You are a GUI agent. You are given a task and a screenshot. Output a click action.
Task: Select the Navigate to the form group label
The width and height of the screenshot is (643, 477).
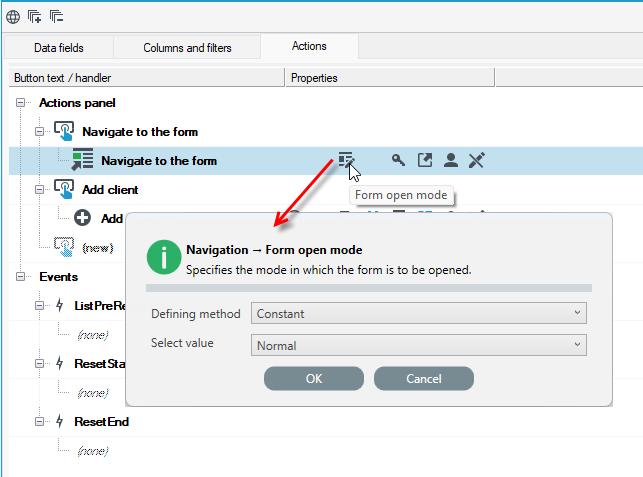pyautogui.click(x=140, y=132)
